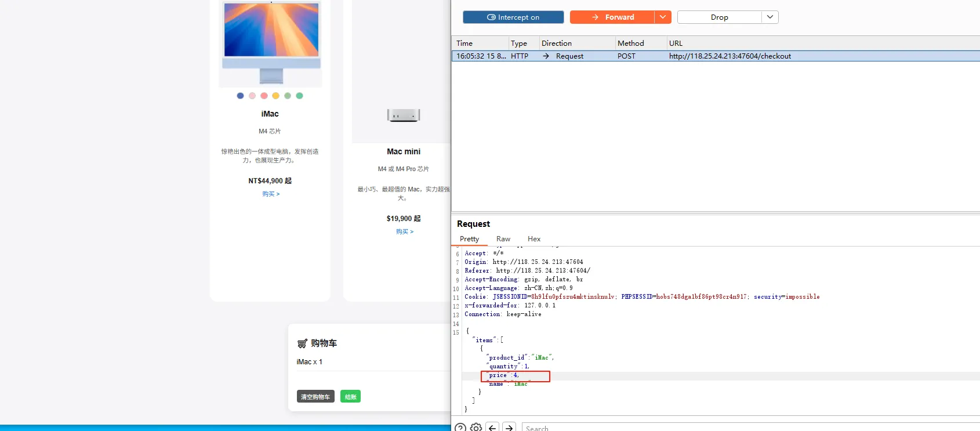Go to previous search match arrow
980x431 pixels.
pyautogui.click(x=492, y=428)
